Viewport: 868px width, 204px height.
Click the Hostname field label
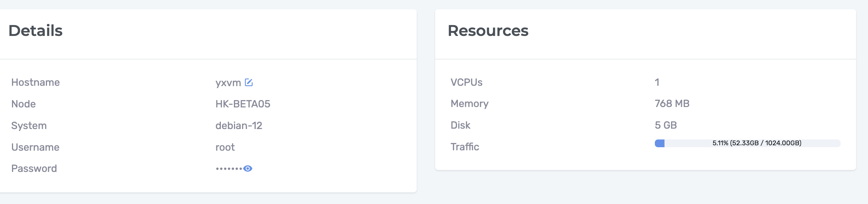click(x=35, y=82)
